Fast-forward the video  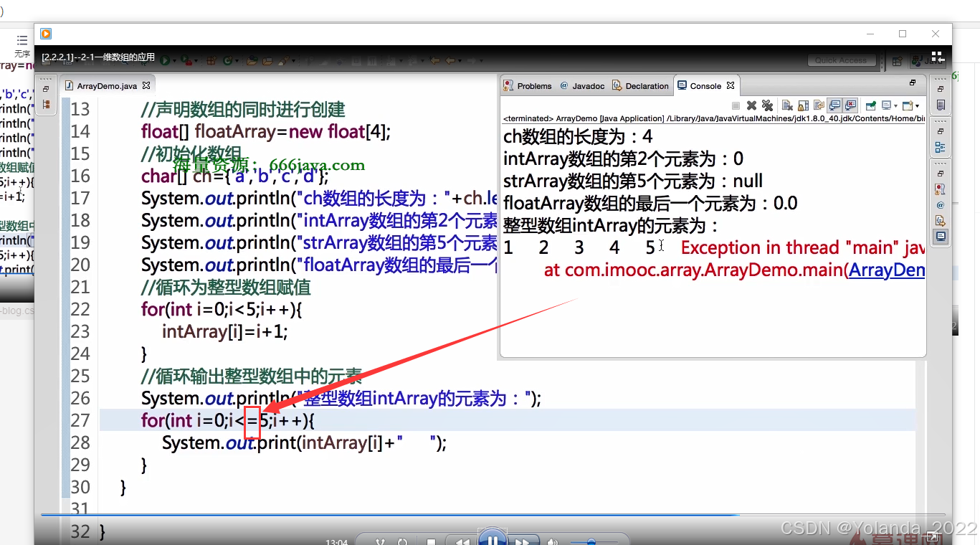(521, 541)
